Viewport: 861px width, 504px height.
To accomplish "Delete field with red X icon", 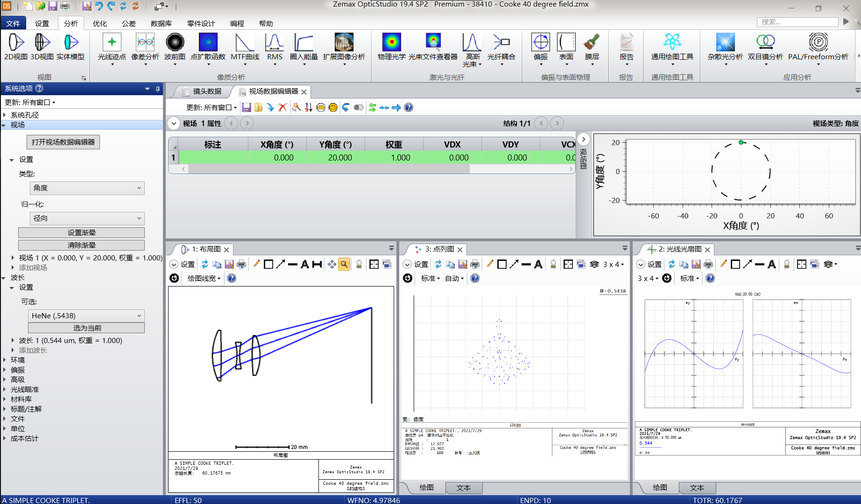I will (x=282, y=107).
